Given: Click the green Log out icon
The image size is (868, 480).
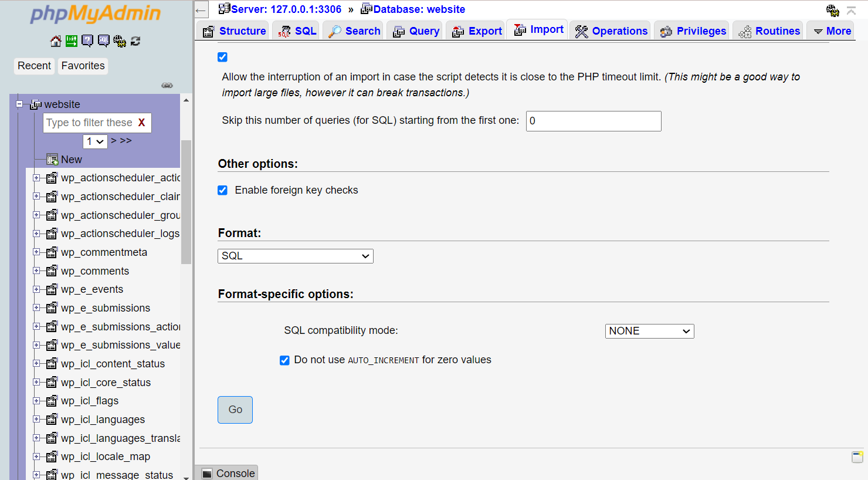Looking at the screenshot, I should (72, 41).
